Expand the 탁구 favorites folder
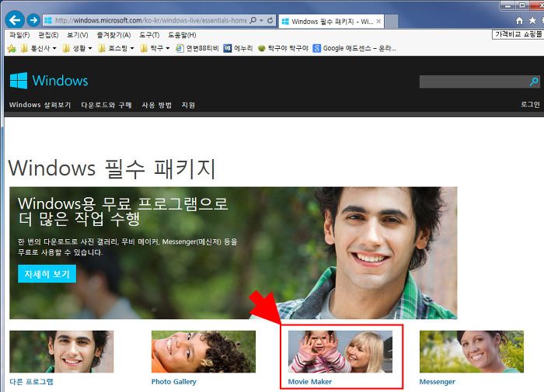The height and width of the screenshot is (392, 544). click(155, 48)
